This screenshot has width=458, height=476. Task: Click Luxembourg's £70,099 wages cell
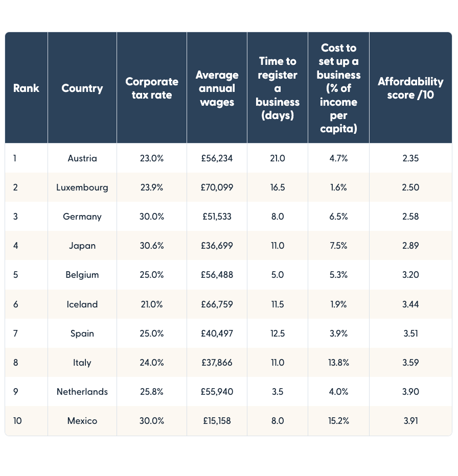[x=217, y=187]
